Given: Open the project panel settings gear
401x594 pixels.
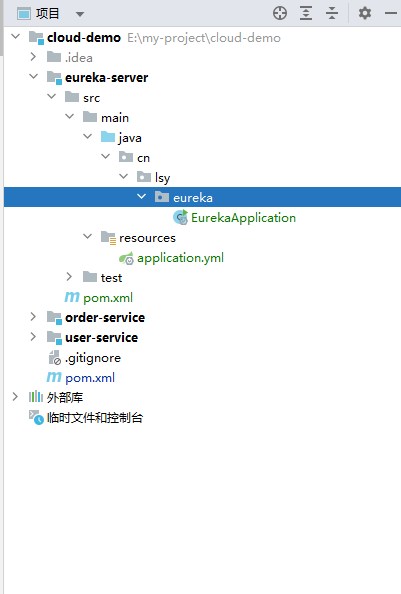Looking at the screenshot, I should point(365,13).
